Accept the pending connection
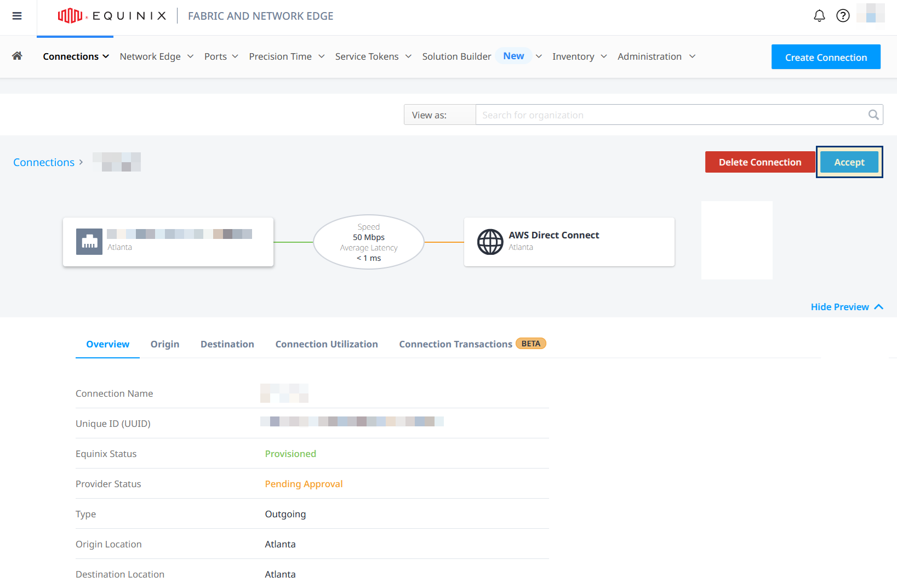Screen dimensions: 897x588 [849, 162]
